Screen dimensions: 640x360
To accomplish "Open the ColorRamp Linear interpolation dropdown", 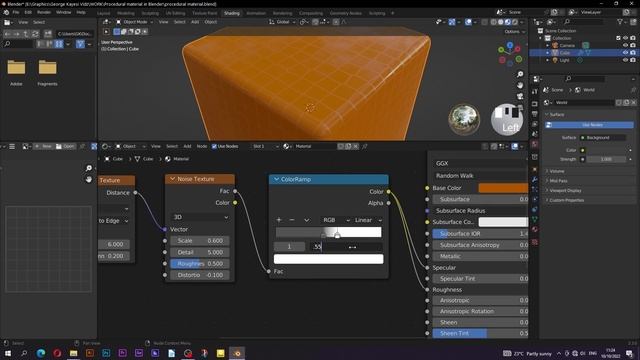I will coord(367,220).
